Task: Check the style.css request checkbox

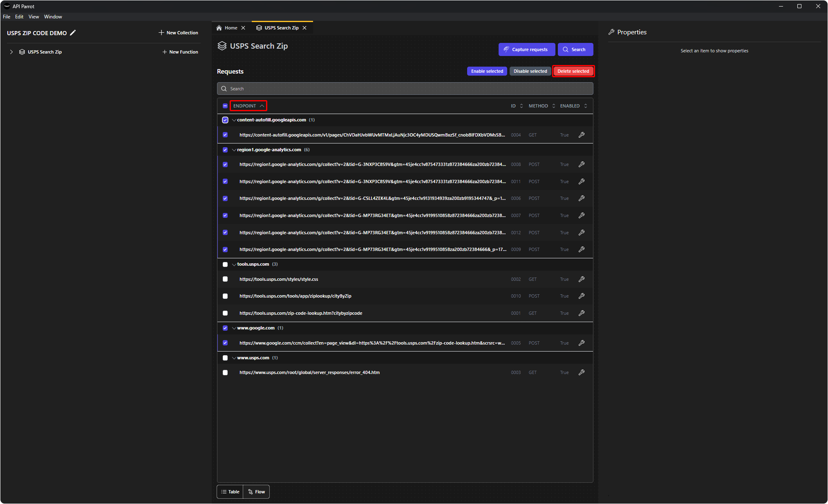Action: [x=225, y=279]
